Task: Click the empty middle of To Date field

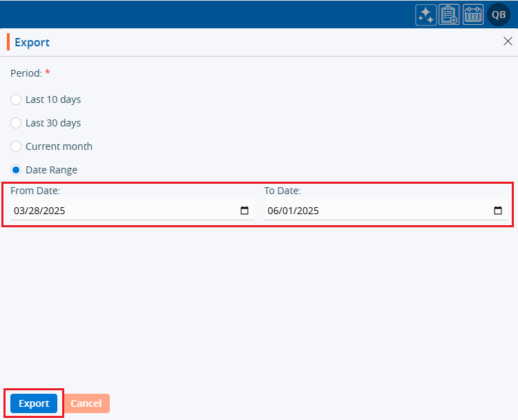Action: (401, 211)
